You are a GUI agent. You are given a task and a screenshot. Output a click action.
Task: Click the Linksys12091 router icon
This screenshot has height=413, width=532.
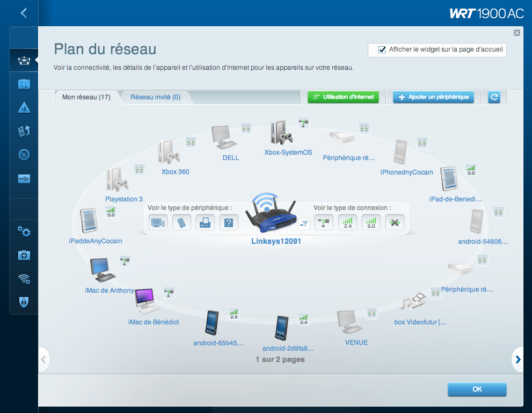coord(271,213)
